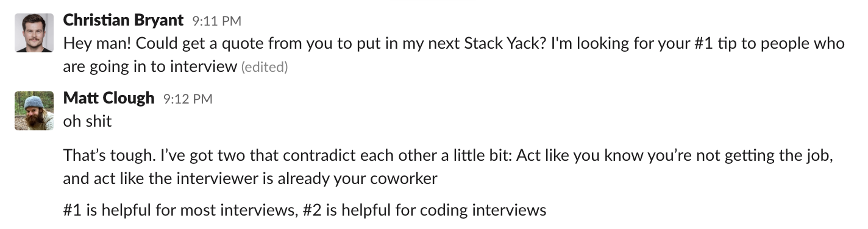Click the (edited) label on Christian's message
This screenshot has height=229, width=868.
265,67
